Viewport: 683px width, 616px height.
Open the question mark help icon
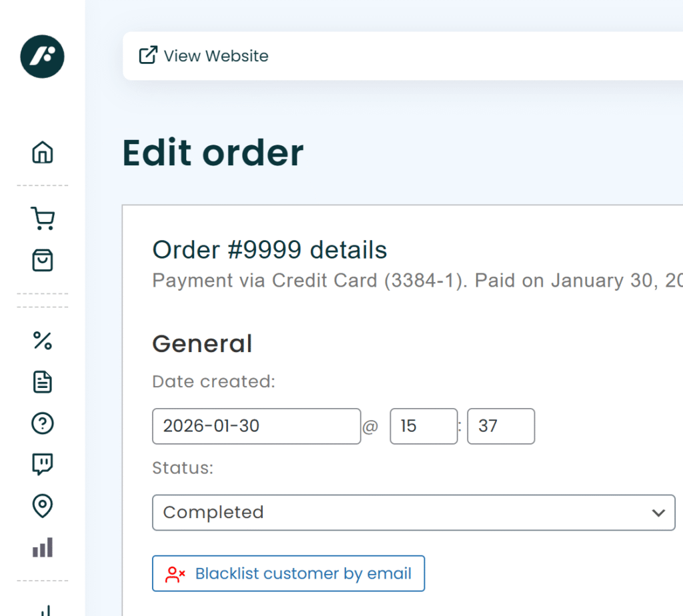click(43, 423)
